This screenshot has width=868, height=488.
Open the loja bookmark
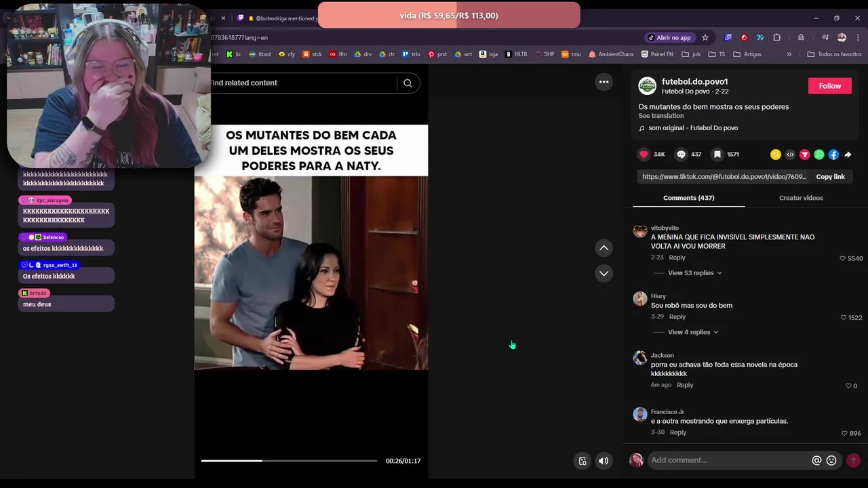pos(489,54)
